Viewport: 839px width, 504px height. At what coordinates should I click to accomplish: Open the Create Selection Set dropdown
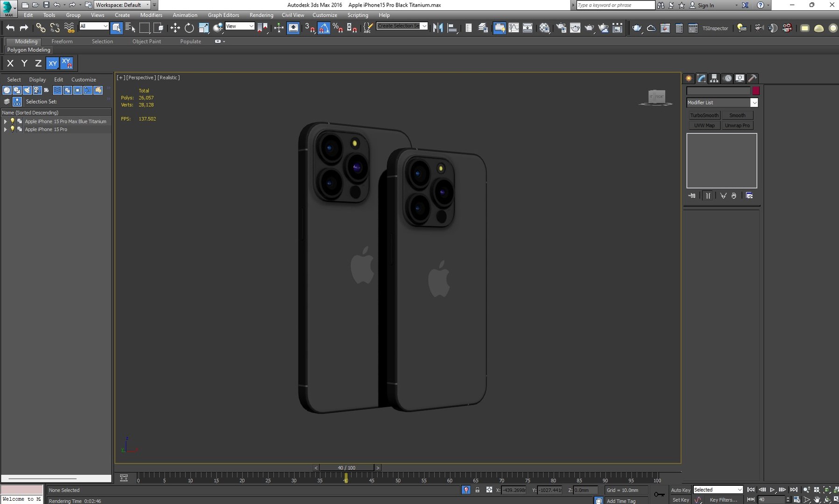coord(402,26)
